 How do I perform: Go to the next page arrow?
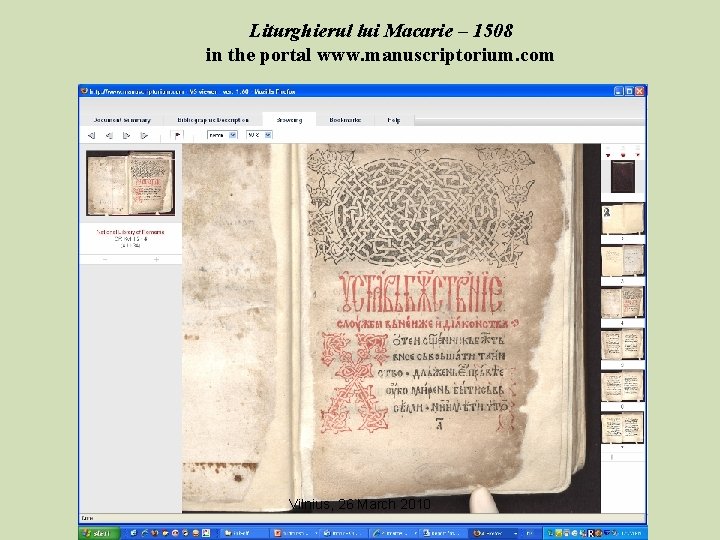[126, 135]
